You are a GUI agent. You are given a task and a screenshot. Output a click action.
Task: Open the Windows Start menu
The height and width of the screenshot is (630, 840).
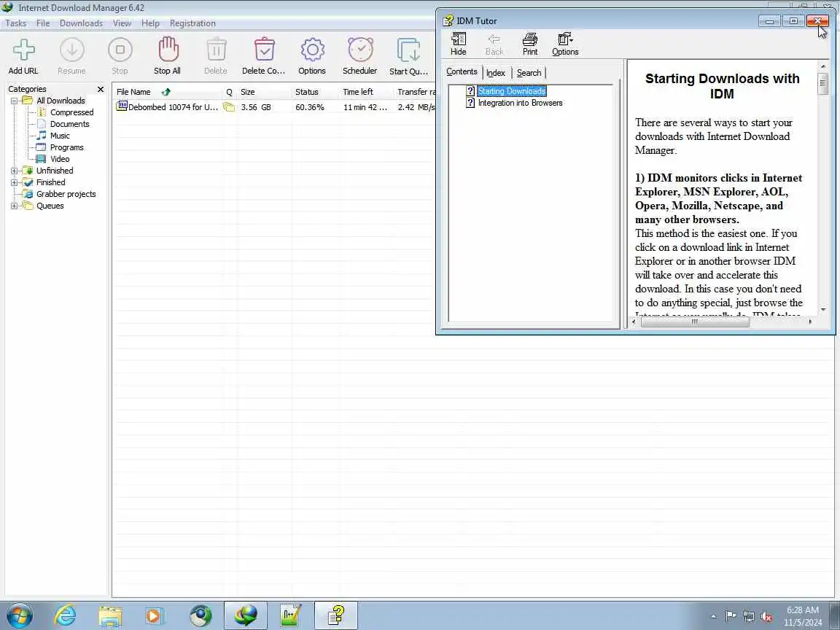click(19, 615)
